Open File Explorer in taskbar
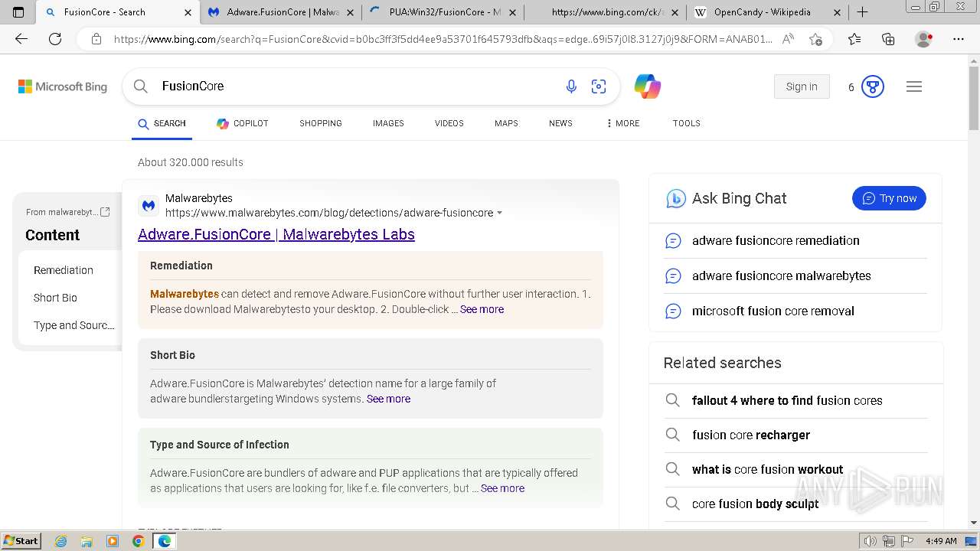980x551 pixels. tap(87, 541)
